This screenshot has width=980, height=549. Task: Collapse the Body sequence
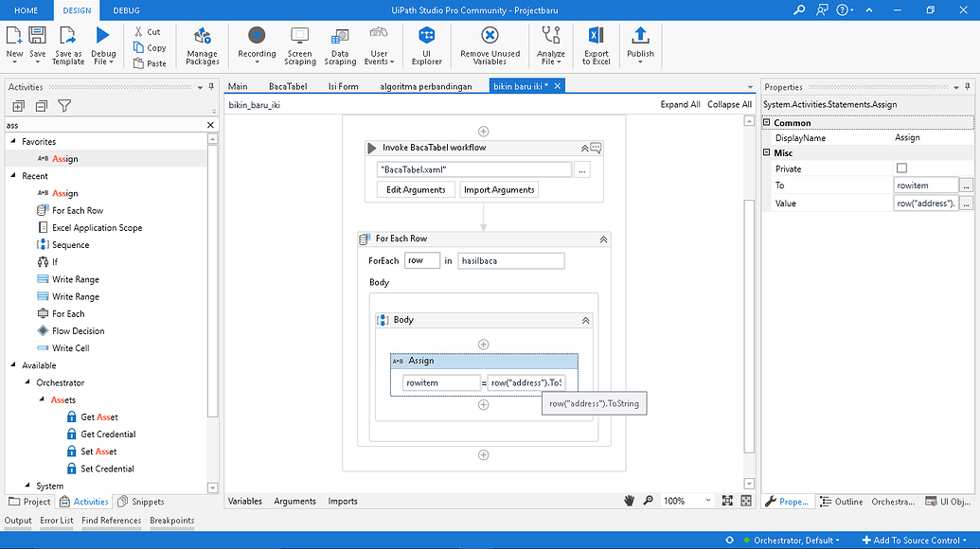585,320
